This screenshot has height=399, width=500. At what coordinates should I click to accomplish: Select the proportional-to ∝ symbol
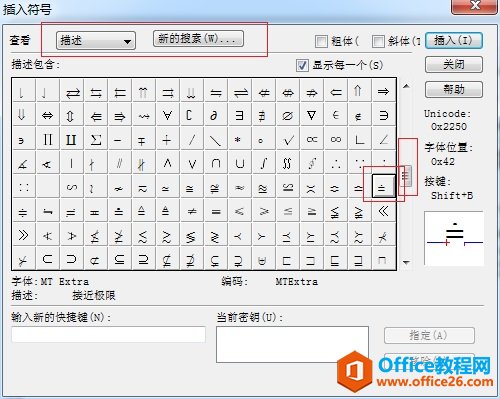coord(311,139)
